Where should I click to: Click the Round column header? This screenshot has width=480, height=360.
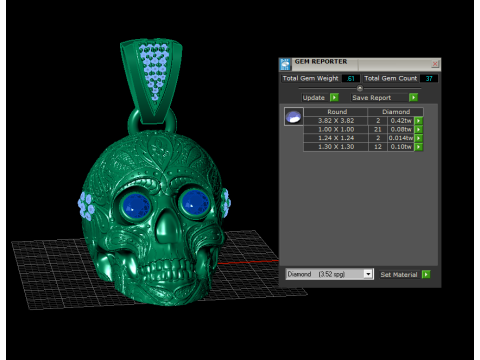pos(336,112)
